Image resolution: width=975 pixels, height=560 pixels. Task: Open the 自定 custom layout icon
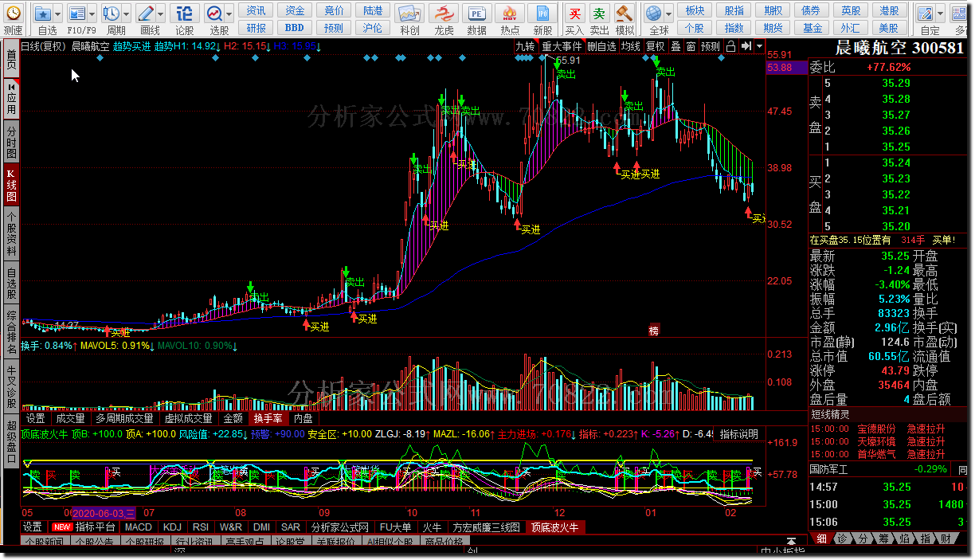pyautogui.click(x=926, y=14)
